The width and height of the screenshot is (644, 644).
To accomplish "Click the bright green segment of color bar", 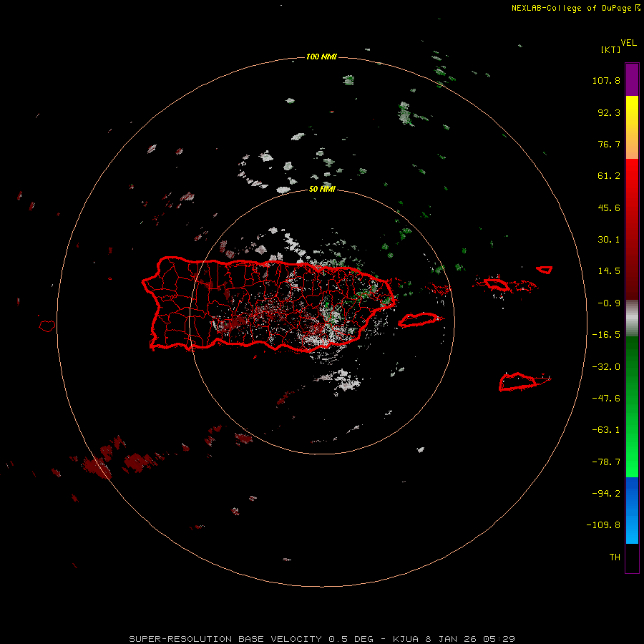I will 632,406.
